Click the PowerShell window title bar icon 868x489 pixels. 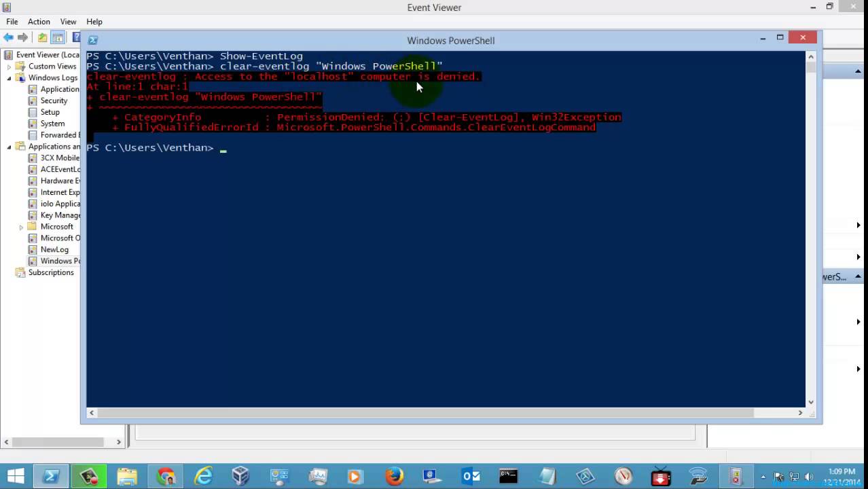[x=93, y=40]
